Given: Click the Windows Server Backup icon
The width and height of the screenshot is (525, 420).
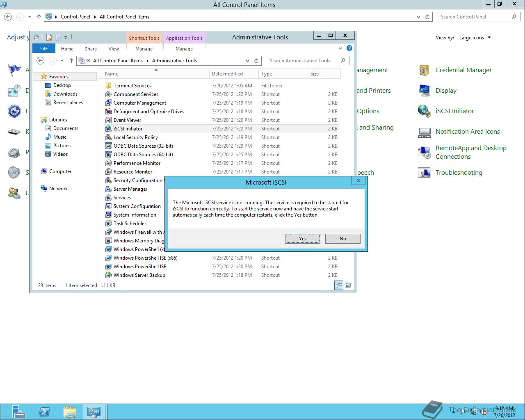Looking at the screenshot, I should point(108,275).
